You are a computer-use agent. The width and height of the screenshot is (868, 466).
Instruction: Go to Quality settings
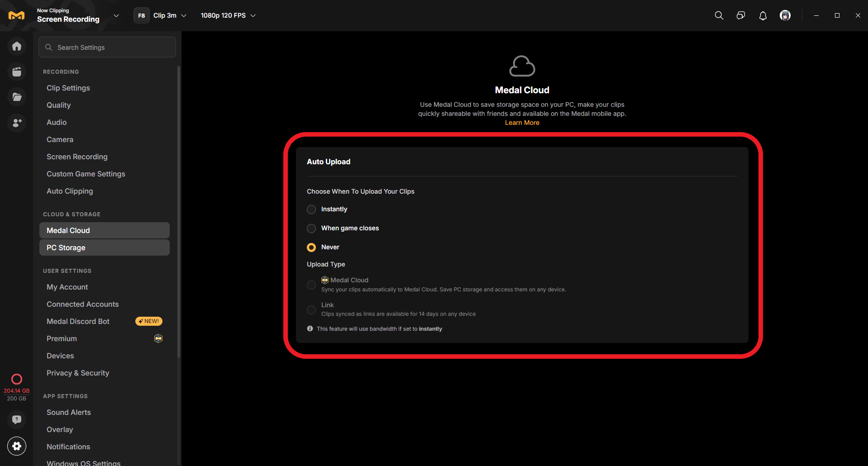tap(105, 105)
